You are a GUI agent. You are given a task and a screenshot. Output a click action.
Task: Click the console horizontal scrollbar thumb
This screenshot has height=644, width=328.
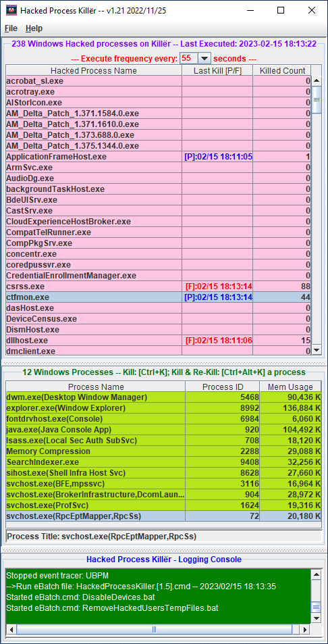click(x=154, y=629)
